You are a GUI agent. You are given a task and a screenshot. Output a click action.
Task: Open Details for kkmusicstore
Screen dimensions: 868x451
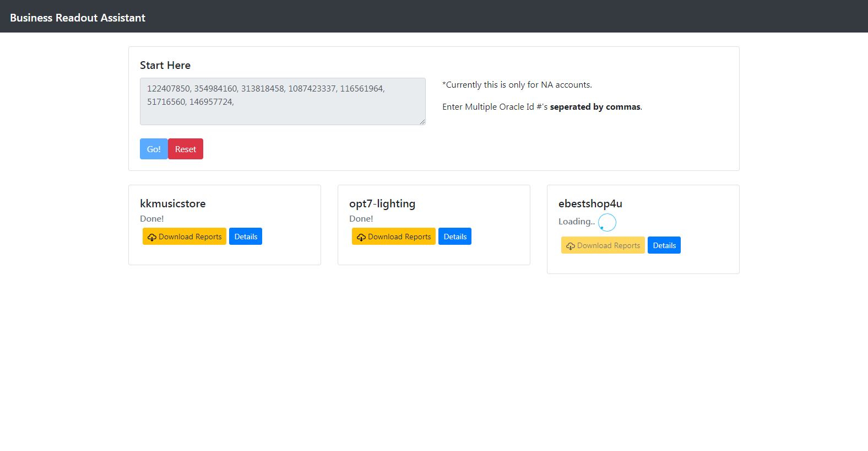pos(246,237)
